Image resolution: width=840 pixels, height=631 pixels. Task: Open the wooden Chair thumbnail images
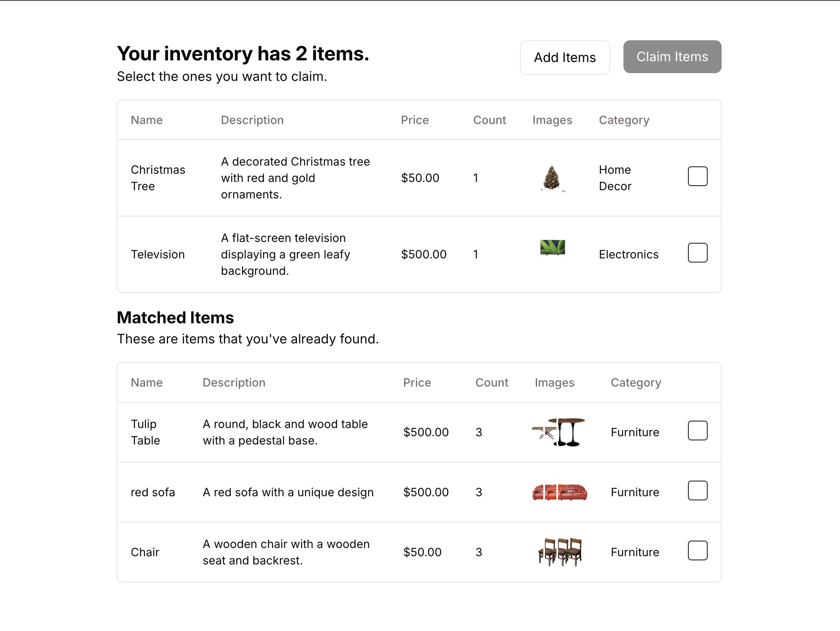pos(560,552)
